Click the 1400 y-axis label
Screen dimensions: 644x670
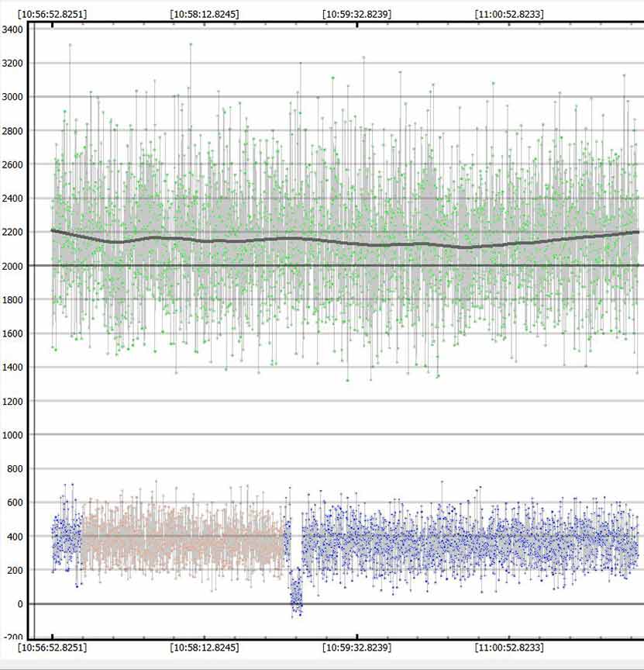click(x=12, y=367)
